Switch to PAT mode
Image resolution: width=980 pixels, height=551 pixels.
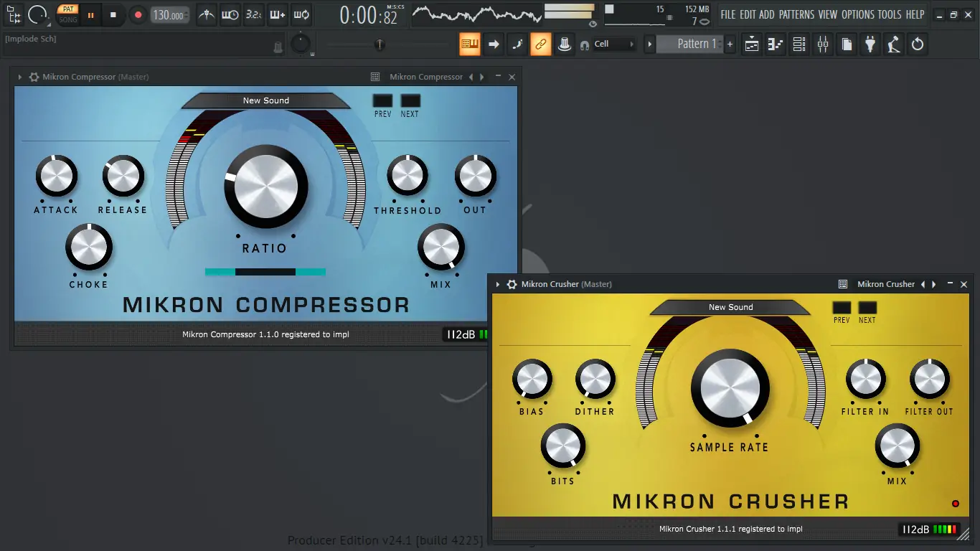(67, 9)
